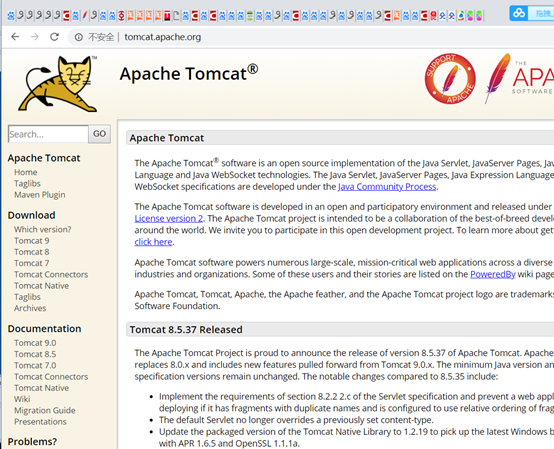This screenshot has width=554, height=449.
Task: Follow the PoweredBy wiki link
Action: [493, 274]
